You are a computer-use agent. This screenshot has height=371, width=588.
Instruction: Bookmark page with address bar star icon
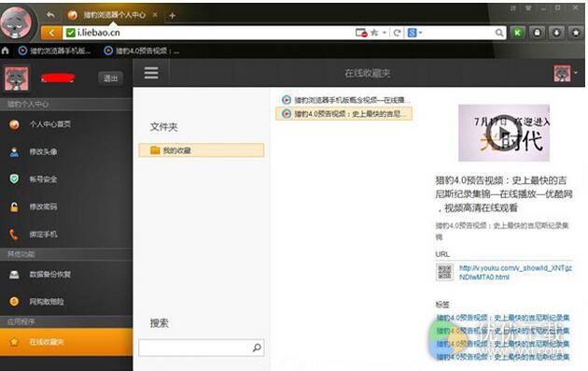tap(374, 33)
